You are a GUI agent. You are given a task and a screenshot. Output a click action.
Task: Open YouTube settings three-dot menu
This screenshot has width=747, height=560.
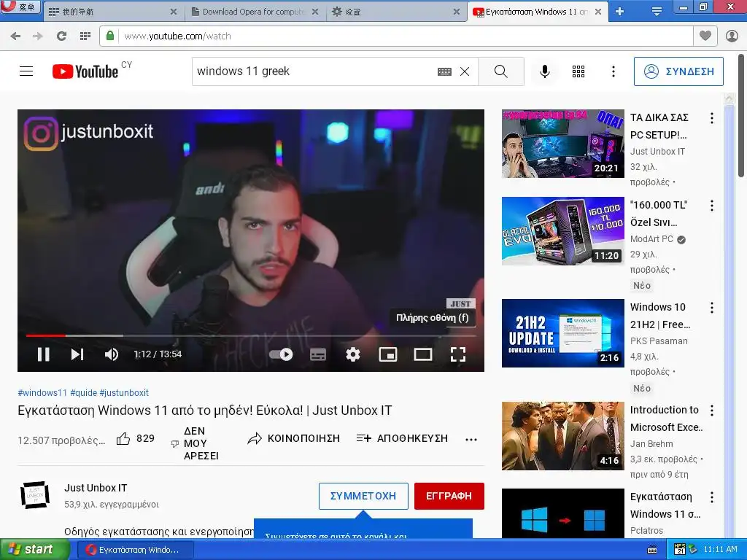click(613, 71)
